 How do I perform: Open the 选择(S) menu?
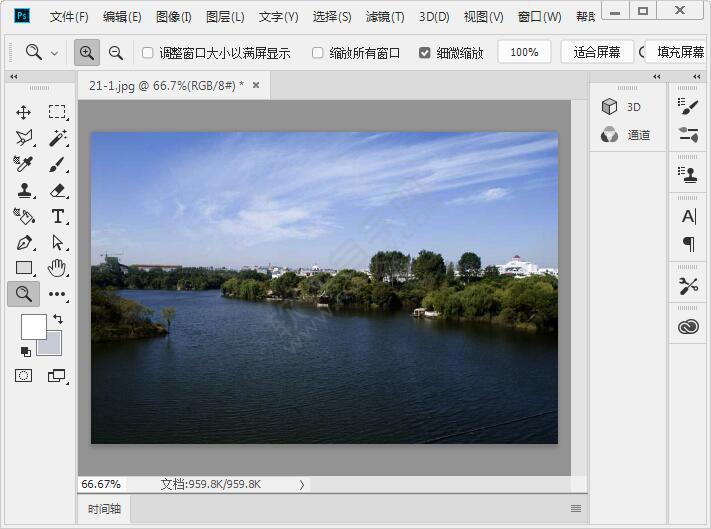click(332, 17)
